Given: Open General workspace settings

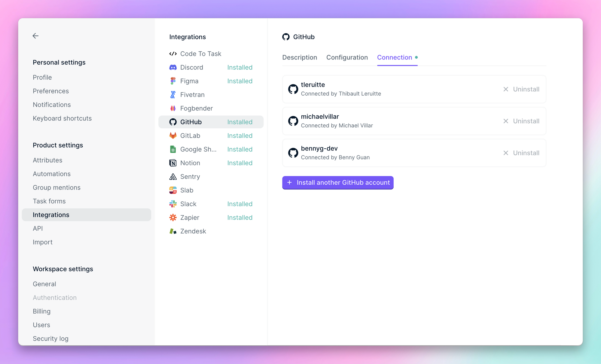Looking at the screenshot, I should [x=44, y=284].
